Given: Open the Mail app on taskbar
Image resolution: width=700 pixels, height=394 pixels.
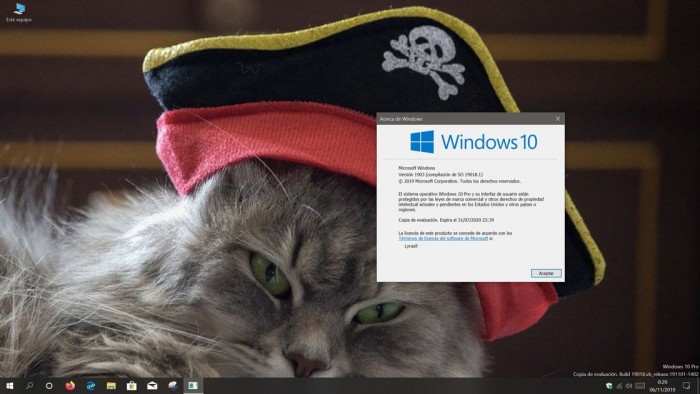Looking at the screenshot, I should 152,386.
